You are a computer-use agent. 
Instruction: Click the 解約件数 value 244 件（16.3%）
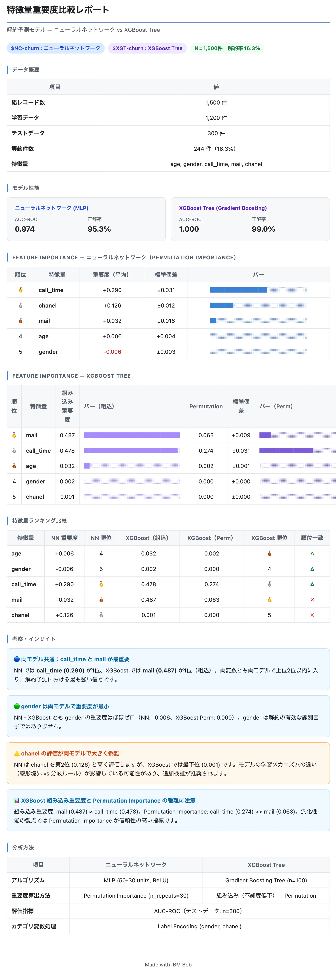(x=216, y=149)
